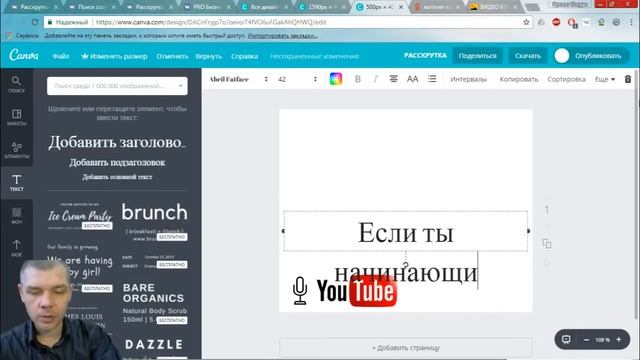Open Изменить размер resize option

[x=114, y=56]
